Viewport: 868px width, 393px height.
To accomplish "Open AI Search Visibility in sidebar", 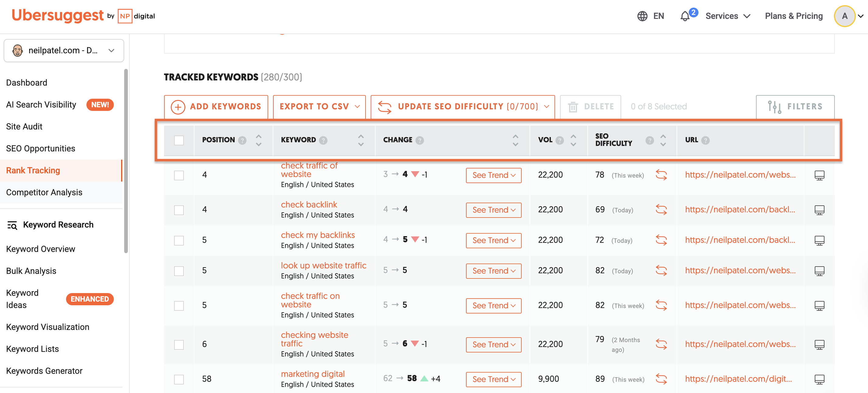I will pyautogui.click(x=41, y=104).
